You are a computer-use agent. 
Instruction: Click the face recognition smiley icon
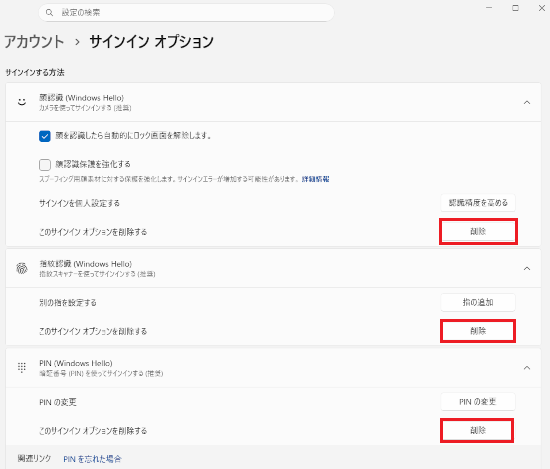pos(22,102)
